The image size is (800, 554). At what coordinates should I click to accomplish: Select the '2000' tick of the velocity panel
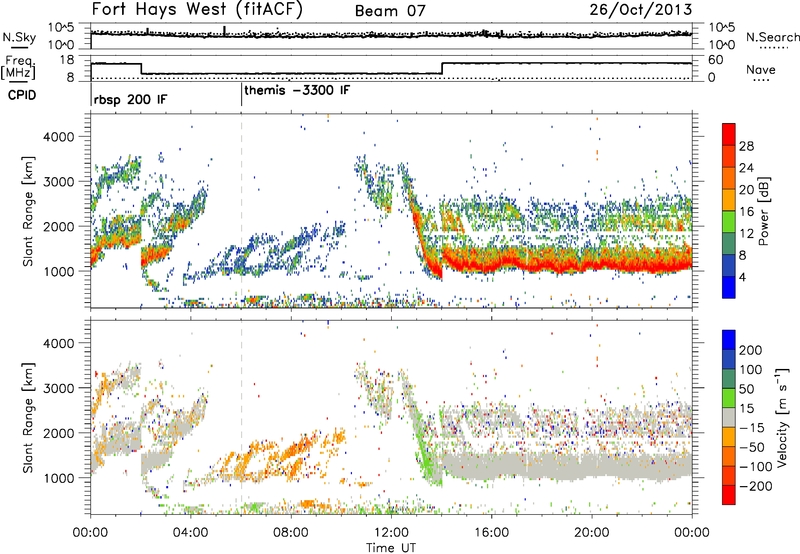58,433
